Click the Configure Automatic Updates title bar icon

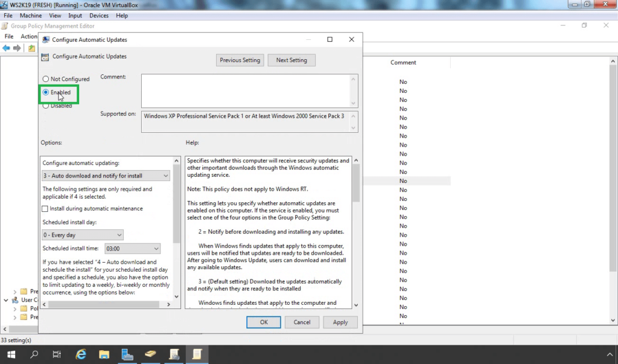point(46,39)
